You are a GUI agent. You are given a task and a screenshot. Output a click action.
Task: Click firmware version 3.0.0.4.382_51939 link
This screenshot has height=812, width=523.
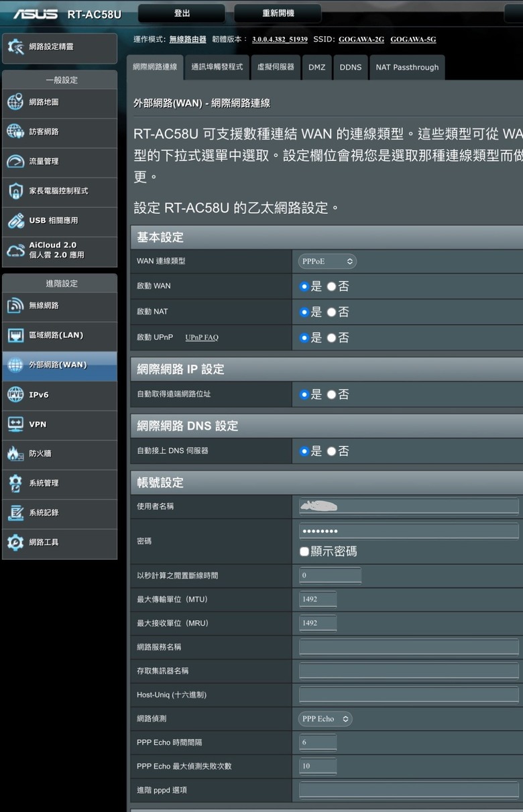[280, 40]
